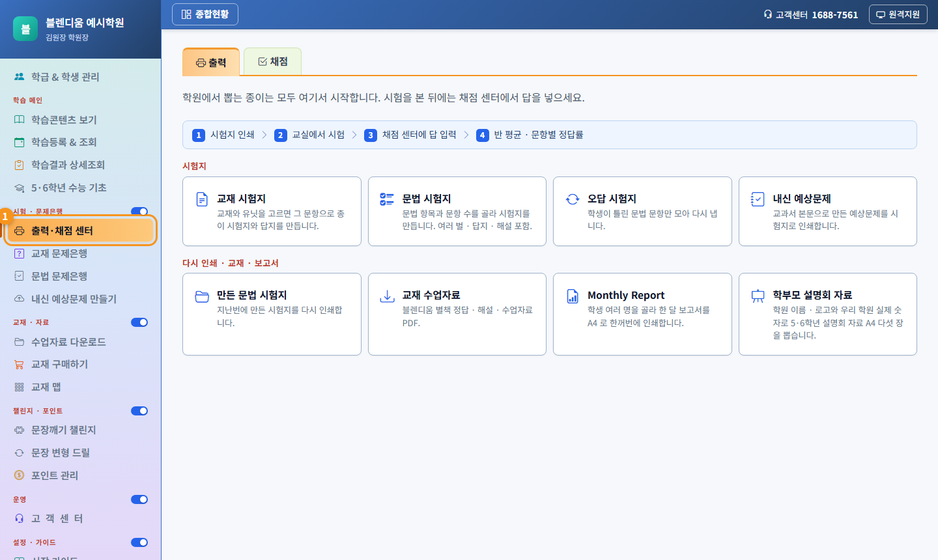
Task: Click the 학습등록 & 조회 calendar icon
Action: click(19, 142)
